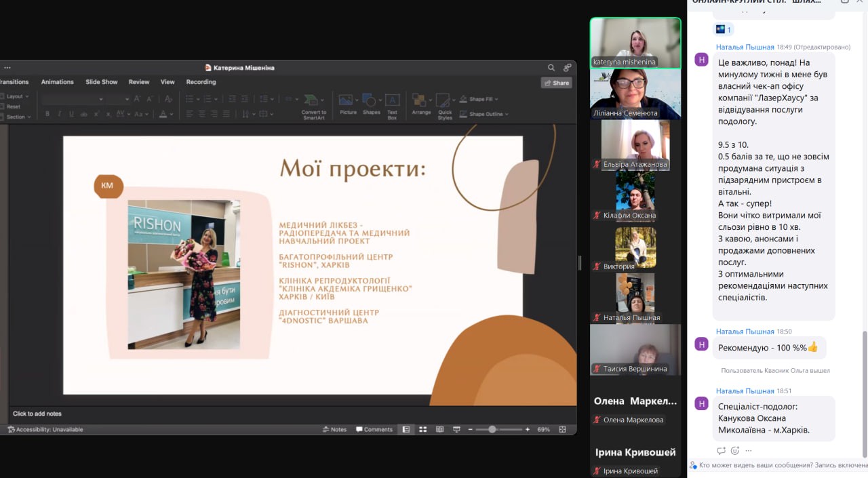Increase font size with larger A icon
Image resolution: width=868 pixels, height=478 pixels.
(138, 99)
